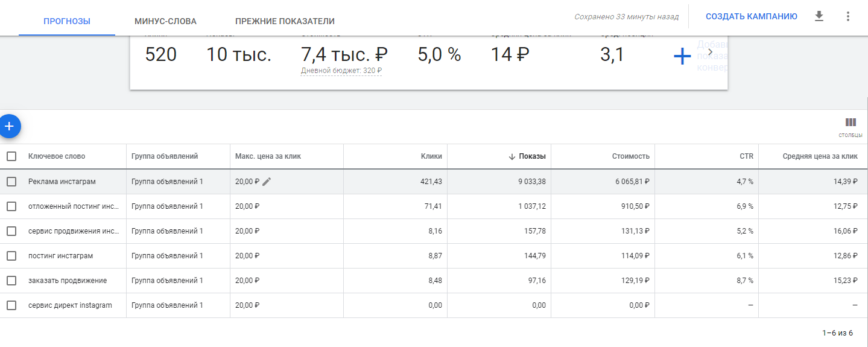
Task: Click Группа объявлений 1 in постинг инстаграм row
Action: (167, 256)
